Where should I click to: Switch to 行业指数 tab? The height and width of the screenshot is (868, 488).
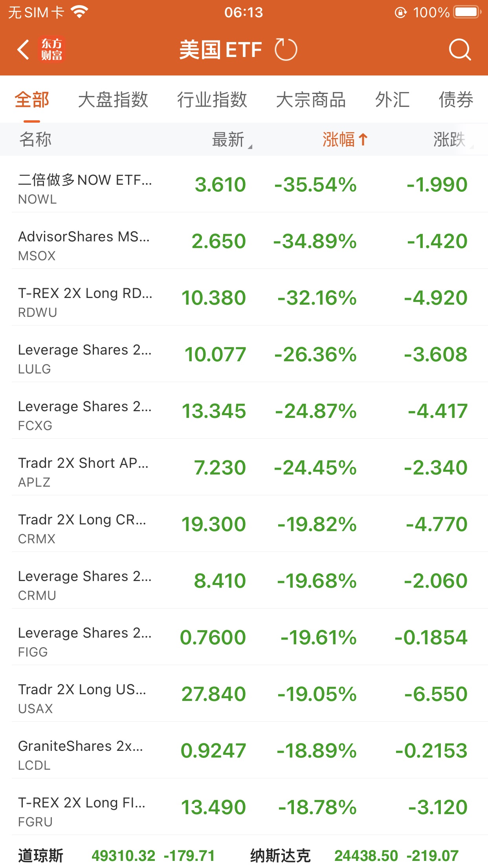point(212,99)
